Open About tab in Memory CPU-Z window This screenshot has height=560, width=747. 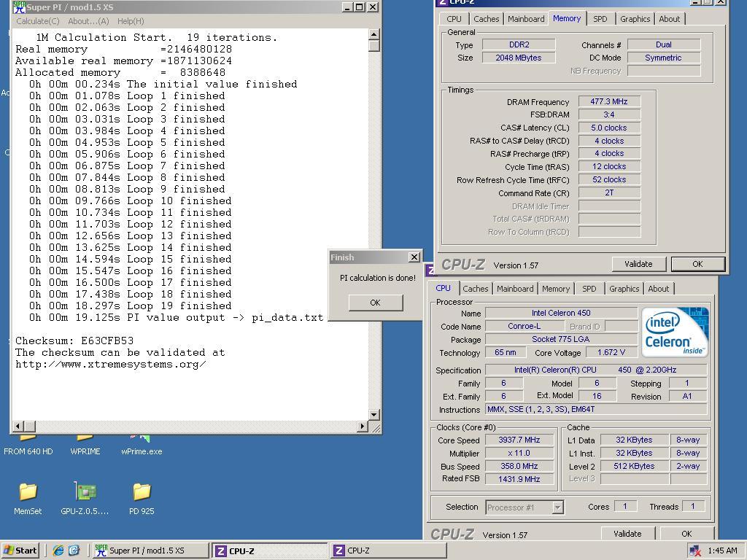coord(670,19)
